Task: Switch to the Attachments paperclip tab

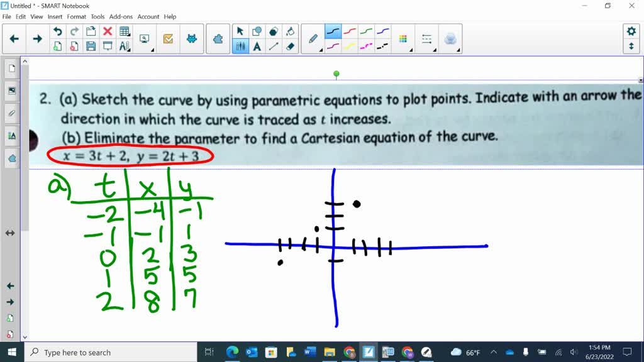Action: tap(11, 113)
